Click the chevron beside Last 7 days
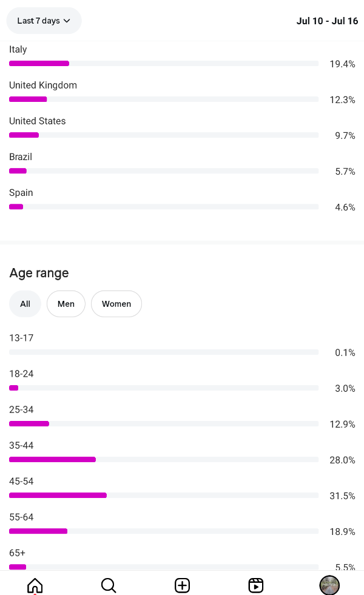 [x=67, y=21]
